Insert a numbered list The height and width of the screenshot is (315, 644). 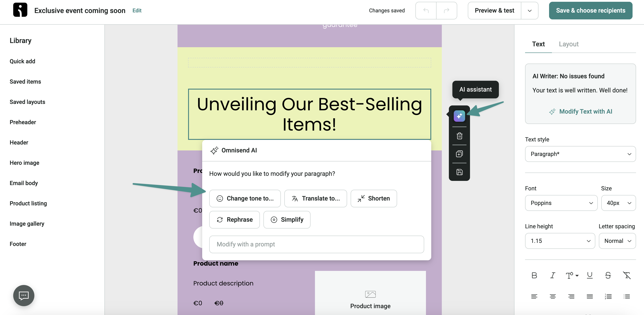coord(608,296)
